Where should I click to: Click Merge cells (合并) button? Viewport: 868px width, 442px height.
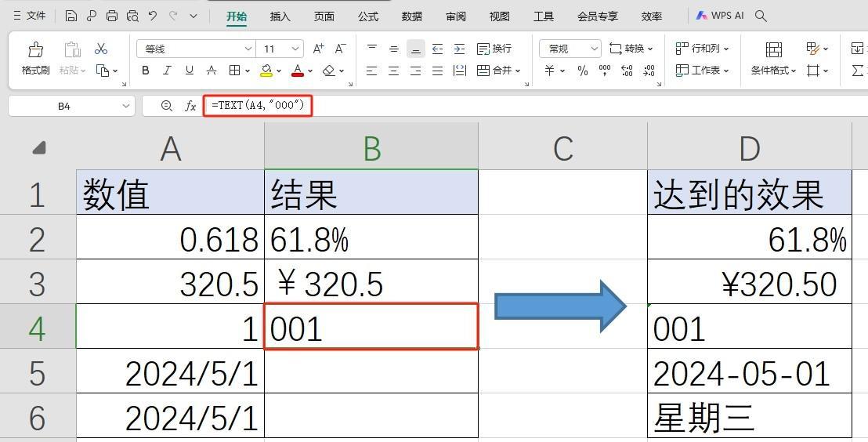[498, 71]
